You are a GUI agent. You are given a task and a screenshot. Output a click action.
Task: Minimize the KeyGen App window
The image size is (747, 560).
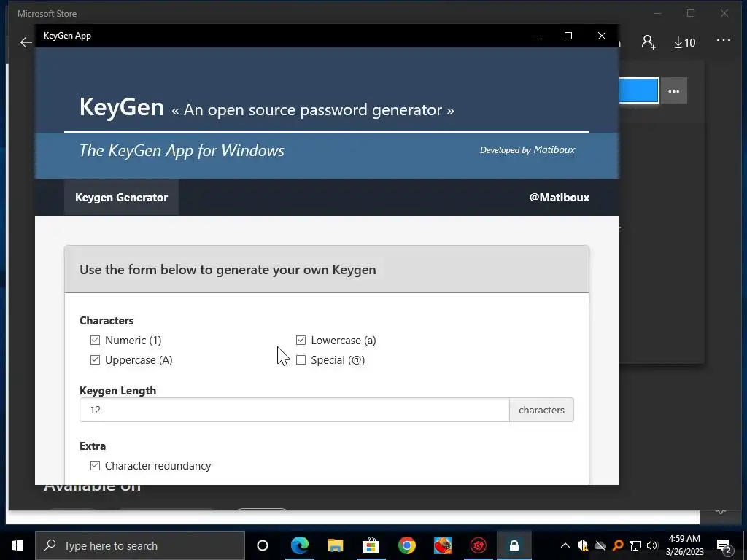[535, 36]
